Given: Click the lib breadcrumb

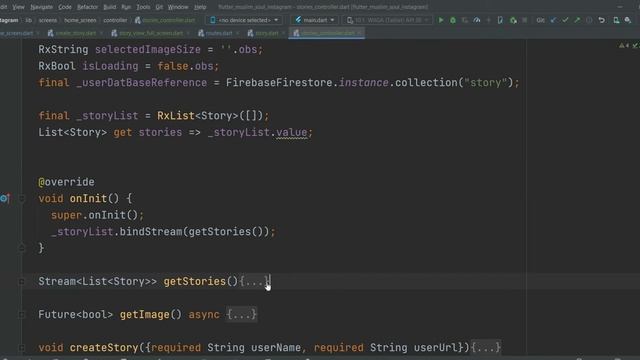Looking at the screenshot, I should pos(28,20).
